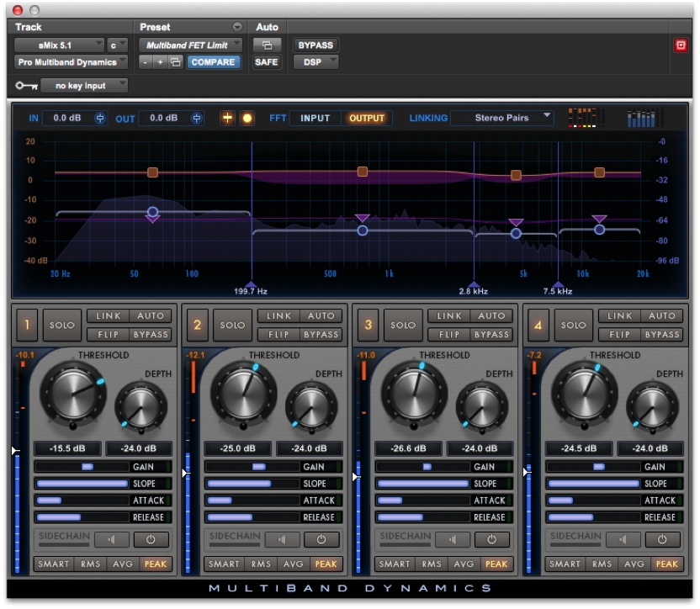Click band 2 SLOPE slider
This screenshot has width=700, height=609.
pos(252,484)
